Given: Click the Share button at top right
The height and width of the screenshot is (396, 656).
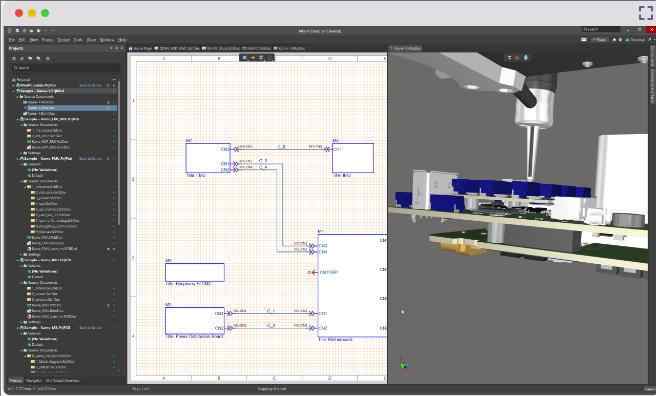Looking at the screenshot, I should click(600, 40).
